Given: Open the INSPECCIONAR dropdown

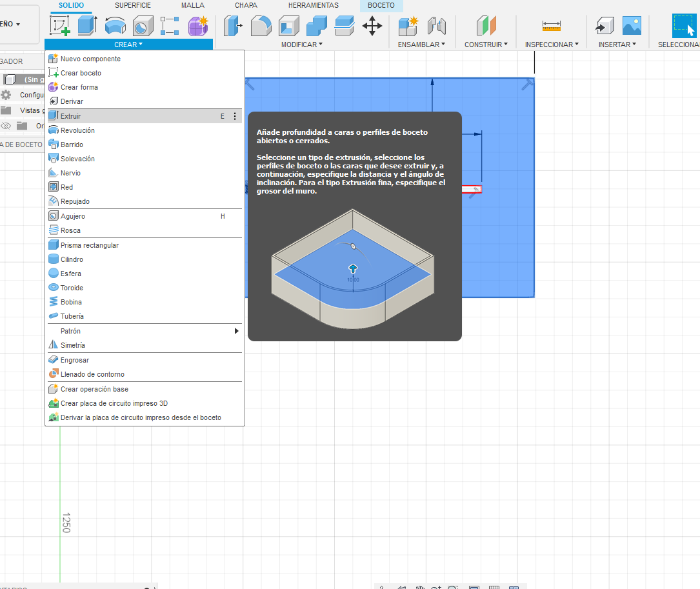Looking at the screenshot, I should click(552, 45).
